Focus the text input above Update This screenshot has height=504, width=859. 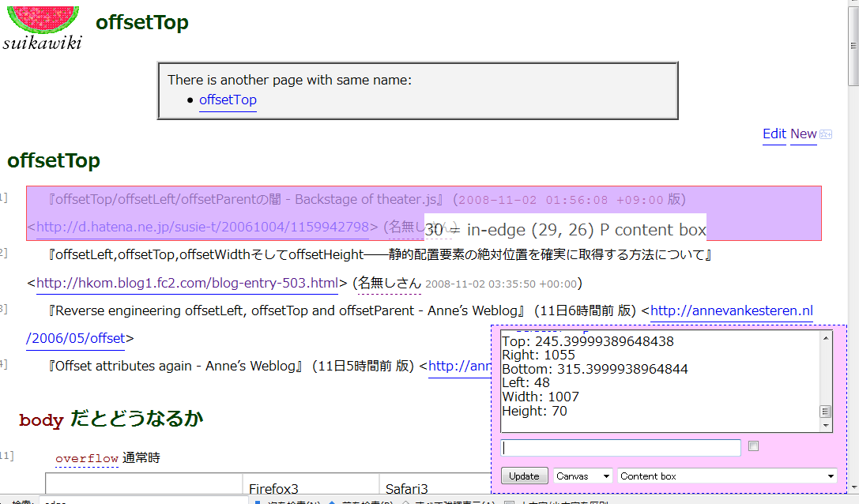[x=620, y=448]
